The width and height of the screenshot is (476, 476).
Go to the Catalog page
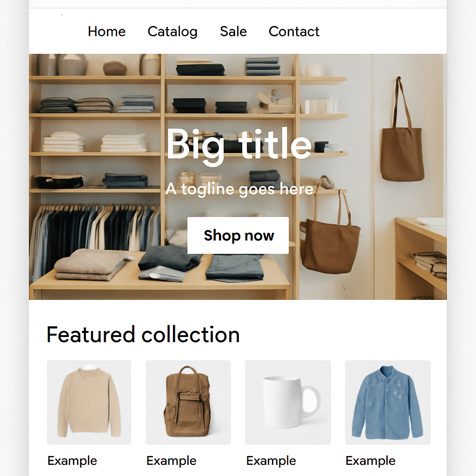pos(172,32)
